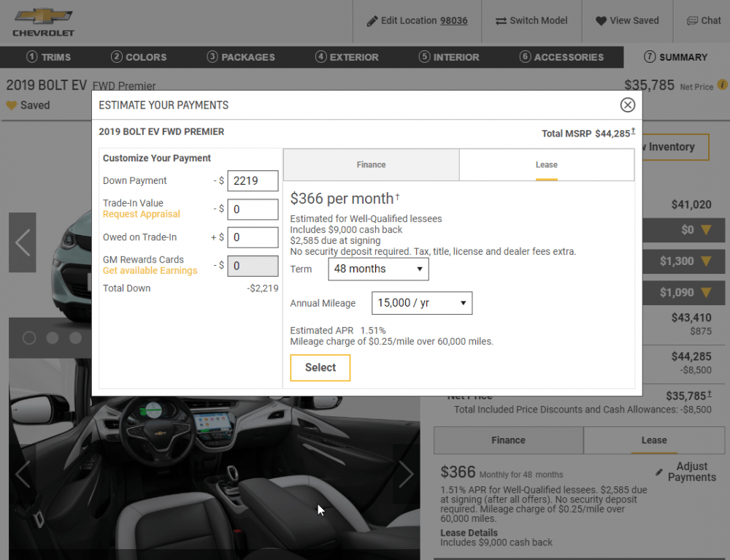Viewport: 730px width, 560px height.
Task: Expand the $1,300 price row
Action: pyautogui.click(x=705, y=261)
